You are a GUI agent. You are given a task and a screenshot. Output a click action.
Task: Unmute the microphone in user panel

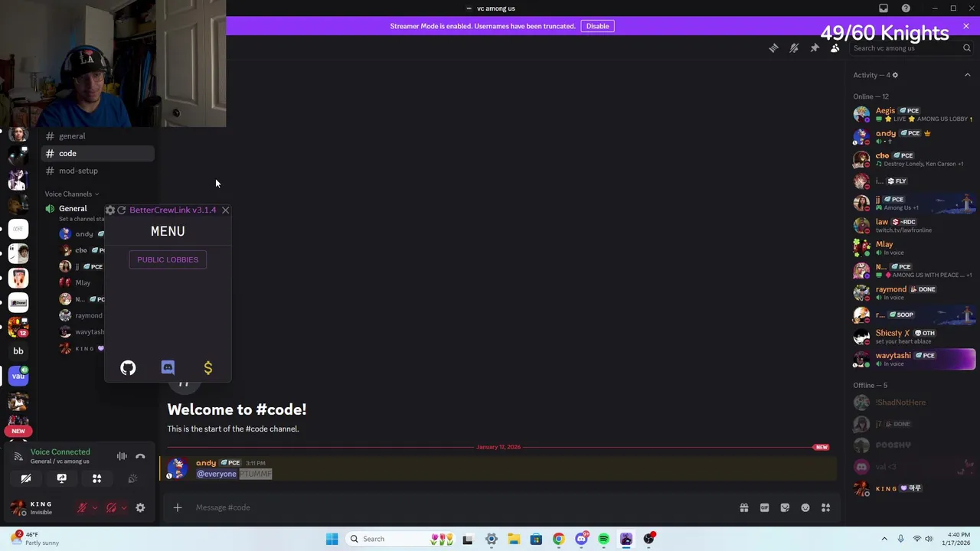[x=82, y=507]
